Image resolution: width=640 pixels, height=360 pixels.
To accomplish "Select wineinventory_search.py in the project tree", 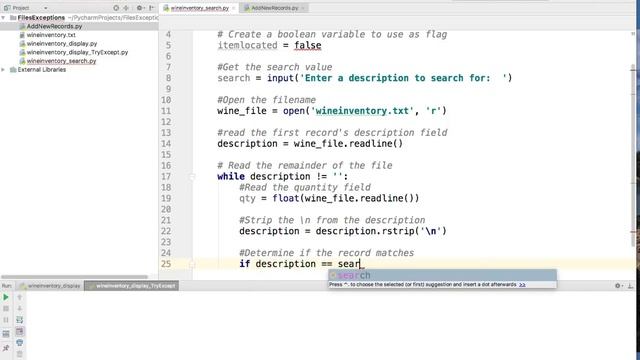I will coord(61,61).
